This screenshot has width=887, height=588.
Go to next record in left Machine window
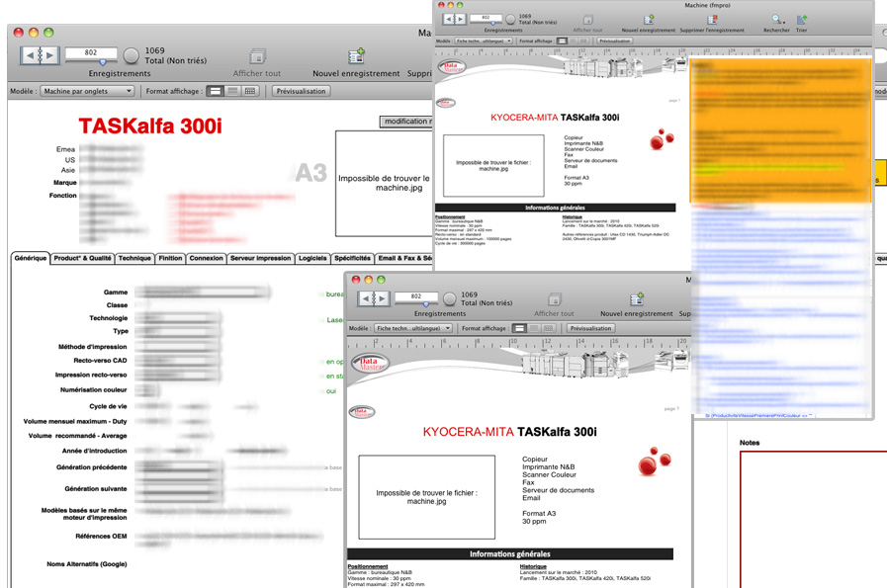point(49,55)
